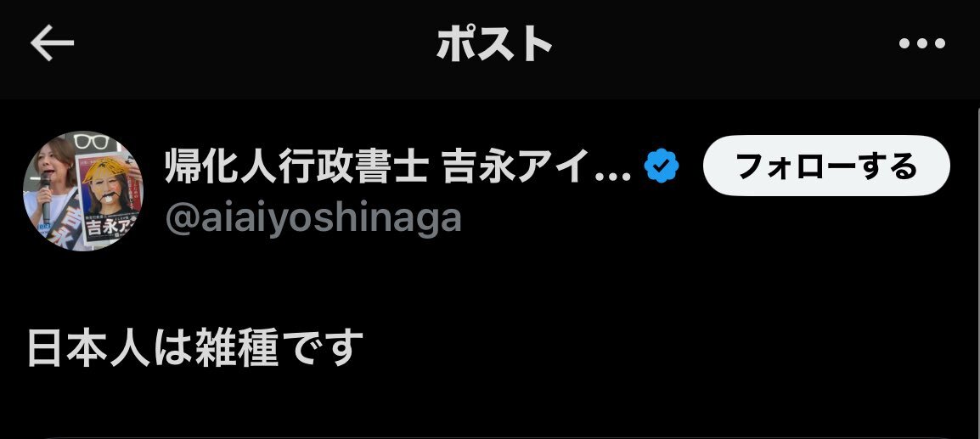Click the 帰化人 text in profile name
The width and height of the screenshot is (980, 439).
(220, 167)
